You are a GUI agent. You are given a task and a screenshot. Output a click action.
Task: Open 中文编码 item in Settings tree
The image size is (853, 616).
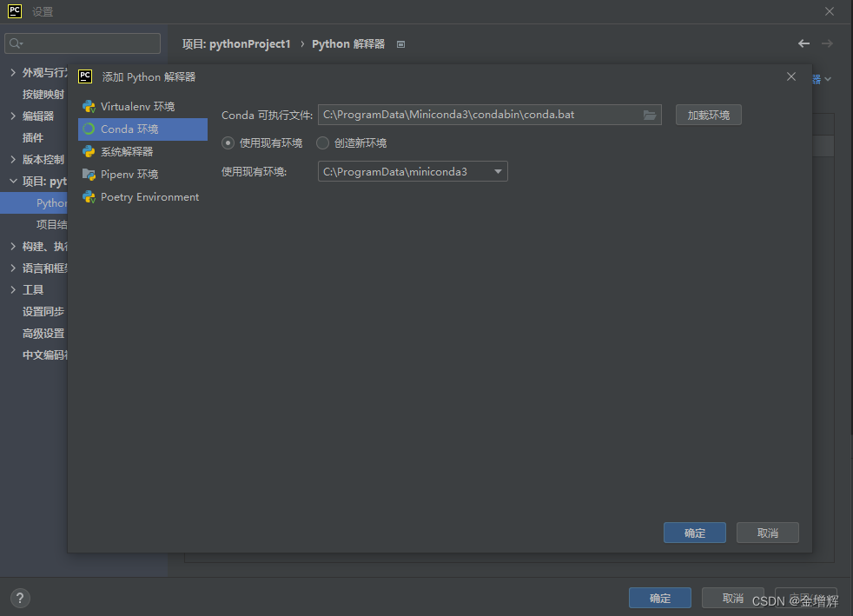44,355
